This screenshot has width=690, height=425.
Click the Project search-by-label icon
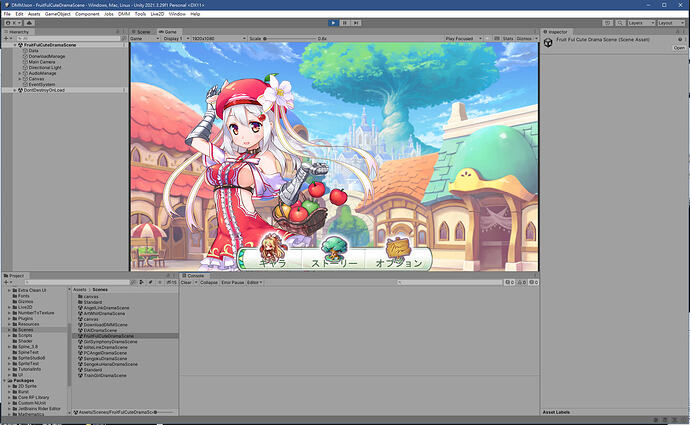click(150, 282)
